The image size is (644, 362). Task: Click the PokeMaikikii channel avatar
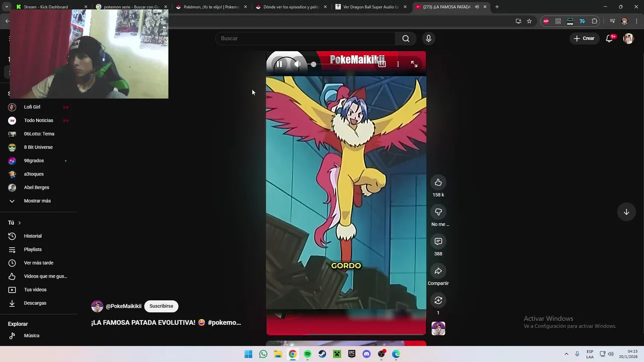[x=97, y=306]
